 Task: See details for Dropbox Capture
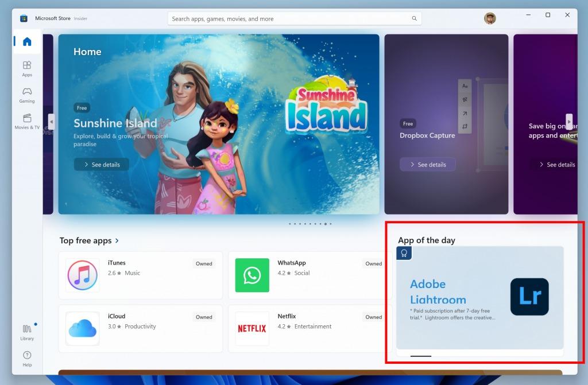click(428, 165)
